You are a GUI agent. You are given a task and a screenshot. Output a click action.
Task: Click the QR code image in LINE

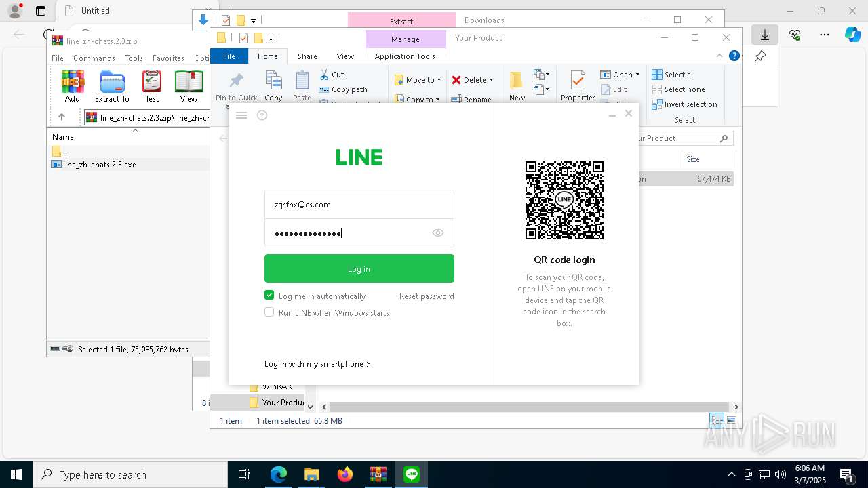564,200
